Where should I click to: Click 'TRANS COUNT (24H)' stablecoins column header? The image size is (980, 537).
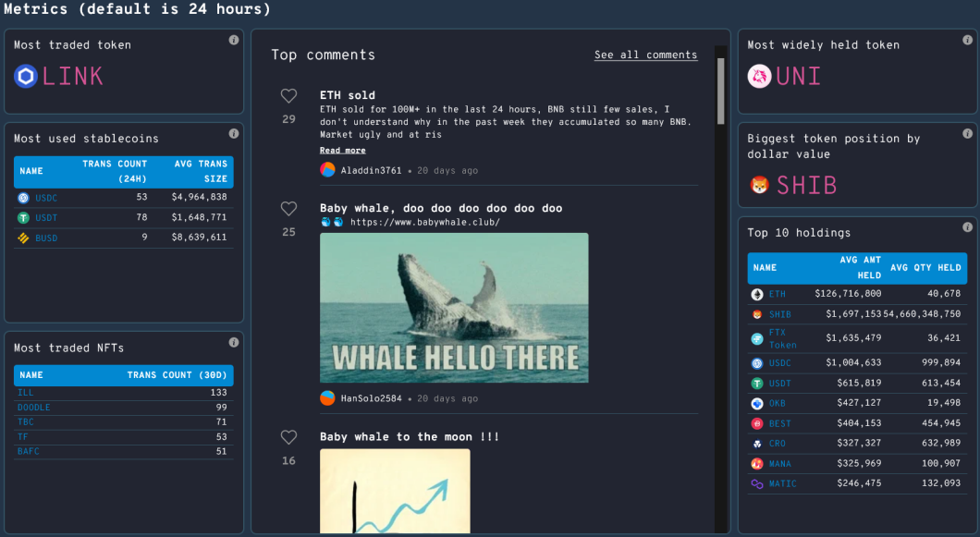[x=115, y=171]
